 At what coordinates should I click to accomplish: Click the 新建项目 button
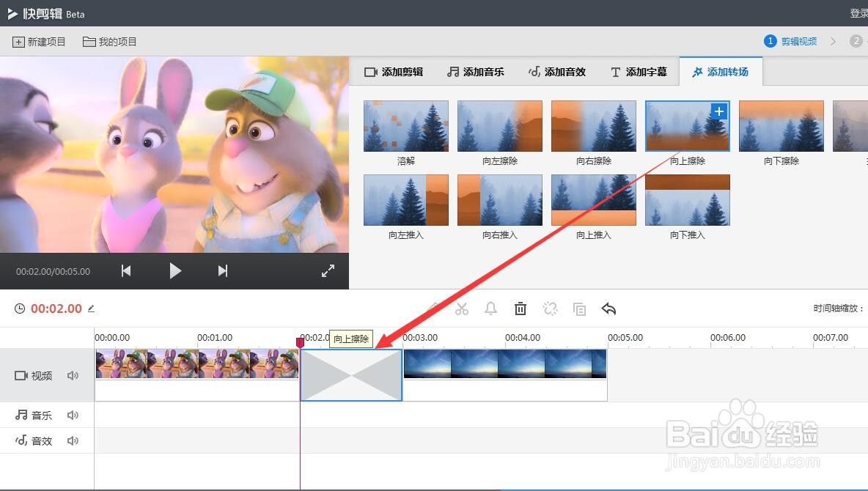(39, 42)
